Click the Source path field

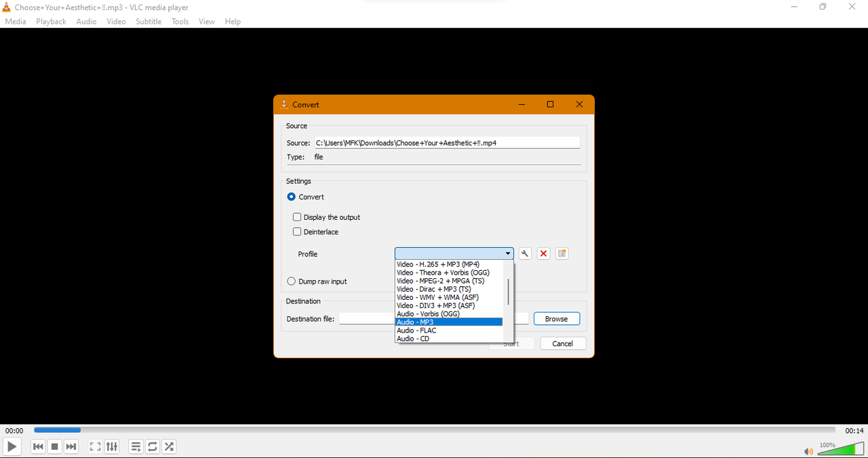click(x=447, y=143)
